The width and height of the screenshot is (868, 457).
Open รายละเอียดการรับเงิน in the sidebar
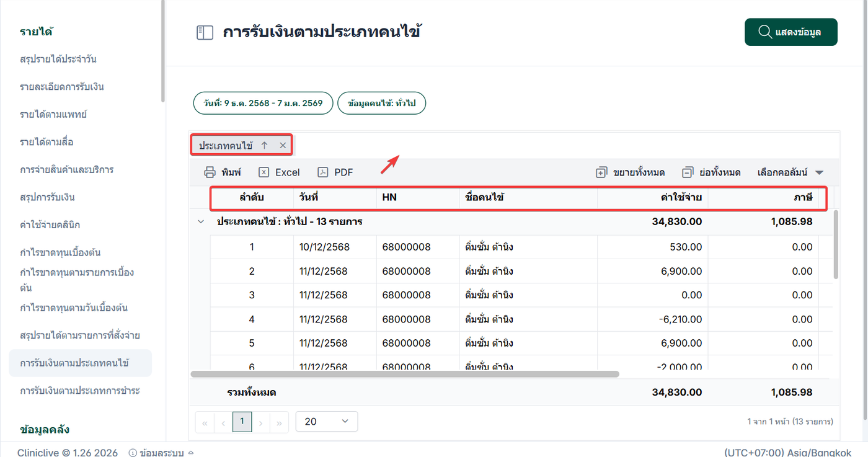(62, 87)
